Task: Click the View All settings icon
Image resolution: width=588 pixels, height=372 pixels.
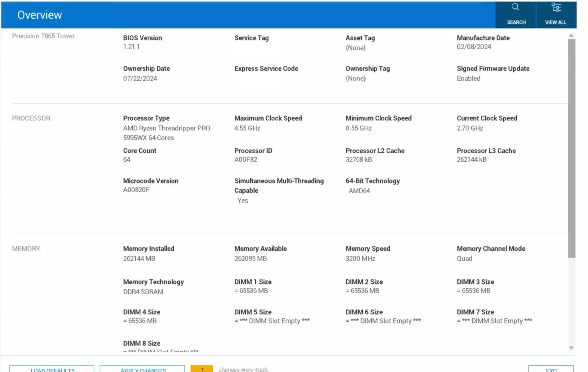Action: [556, 7]
